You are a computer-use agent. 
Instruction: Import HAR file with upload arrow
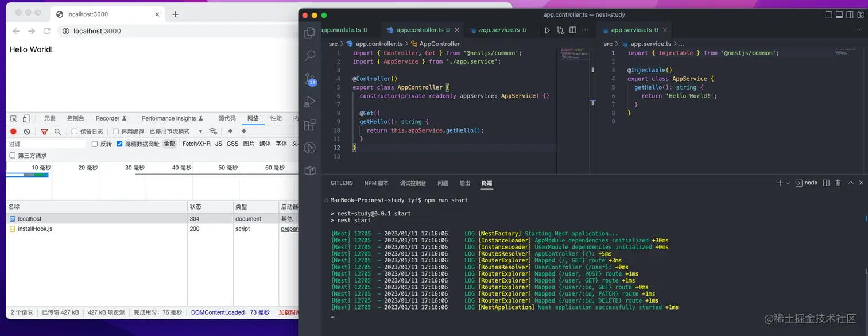point(230,132)
